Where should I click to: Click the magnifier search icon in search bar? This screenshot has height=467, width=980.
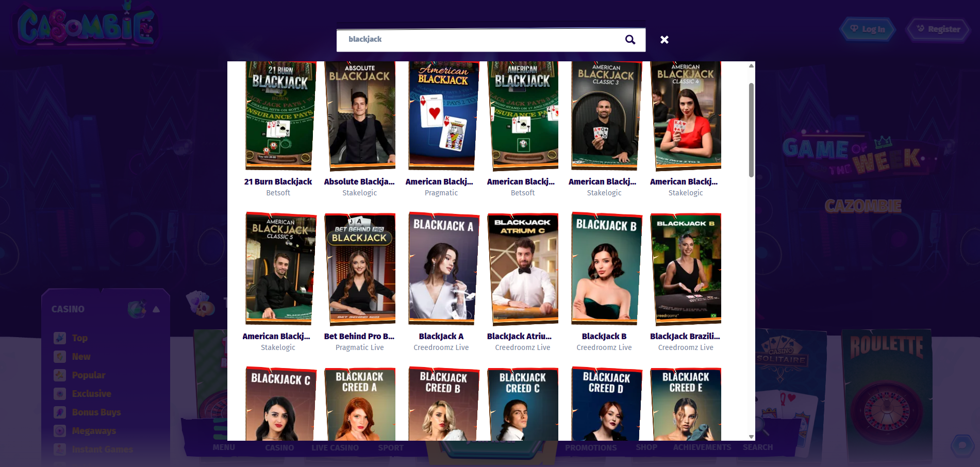coord(630,40)
